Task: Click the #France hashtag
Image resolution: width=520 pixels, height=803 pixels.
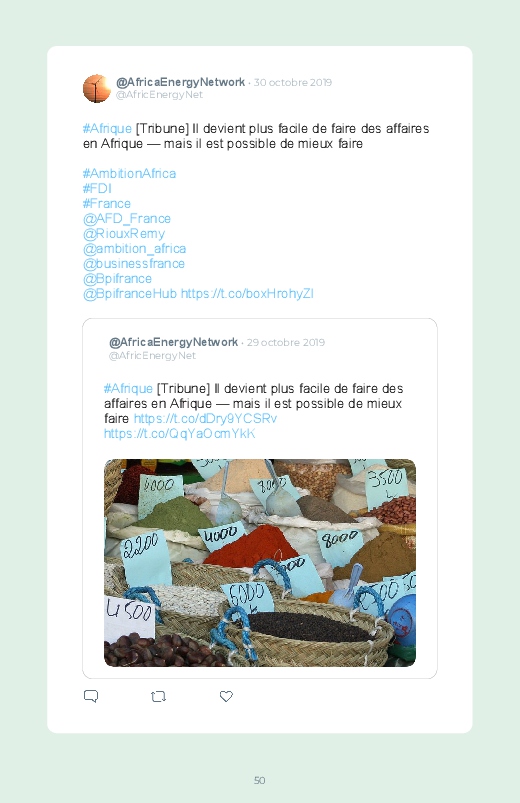Action: 107,203
